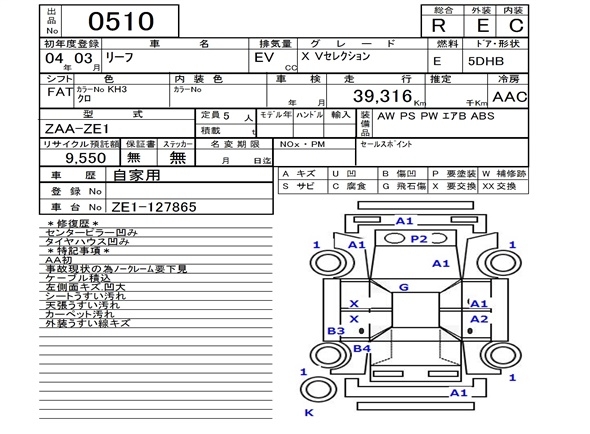The image size is (590, 434).
Task: Click the chassis number ZE1-127865
Action: pos(154,207)
